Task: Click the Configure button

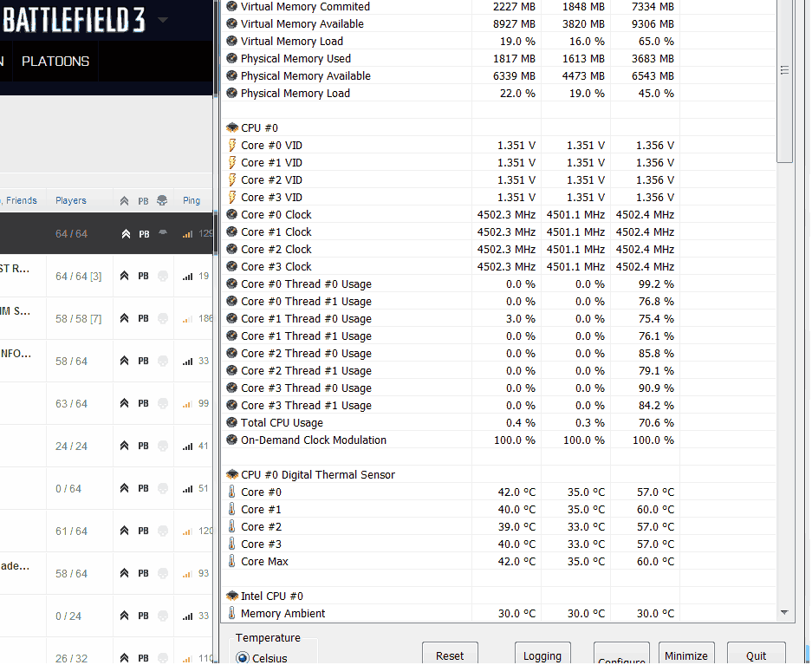Action: point(620,655)
